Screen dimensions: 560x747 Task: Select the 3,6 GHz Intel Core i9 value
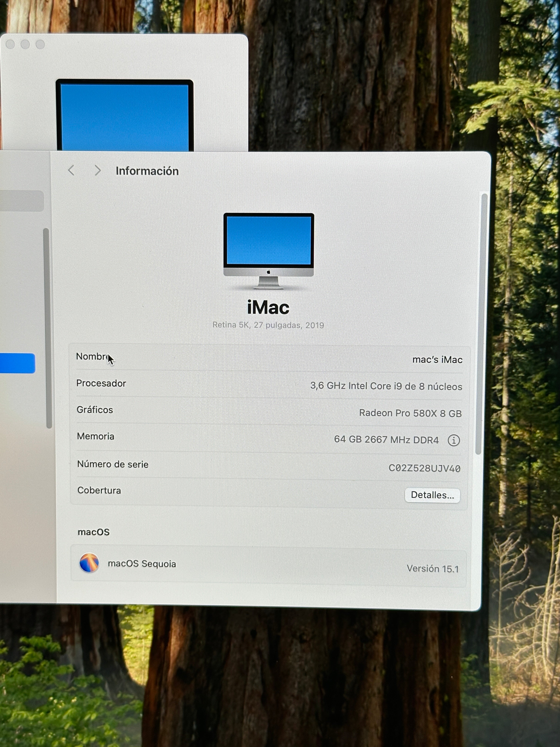point(386,386)
